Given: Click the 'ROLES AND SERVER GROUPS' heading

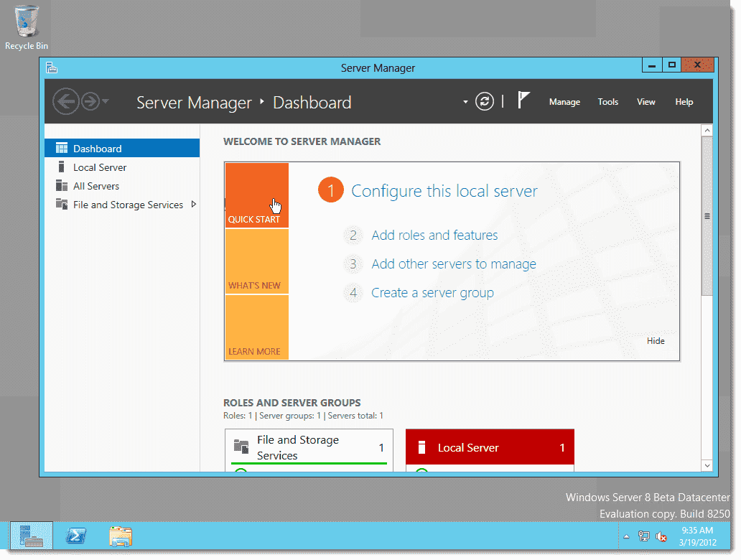Looking at the screenshot, I should [292, 403].
